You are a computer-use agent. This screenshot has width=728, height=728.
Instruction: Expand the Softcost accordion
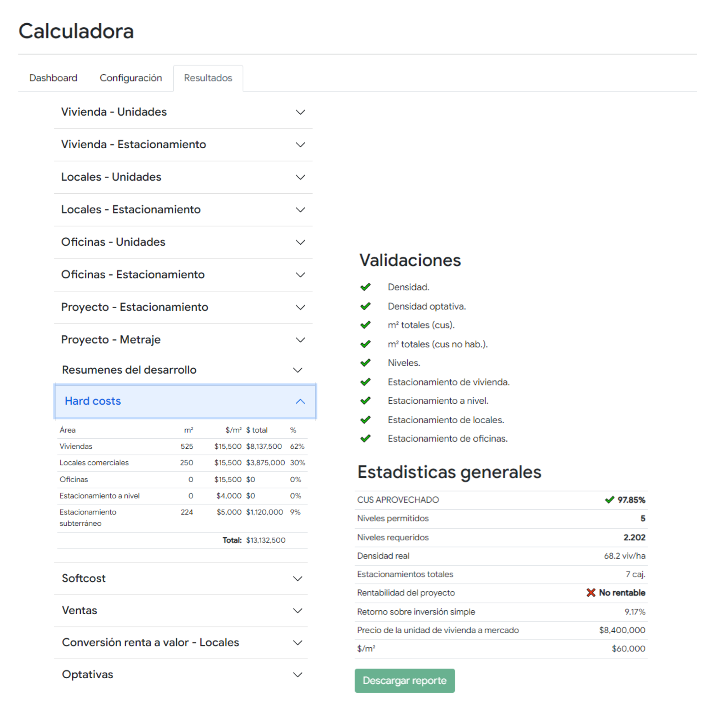182,578
